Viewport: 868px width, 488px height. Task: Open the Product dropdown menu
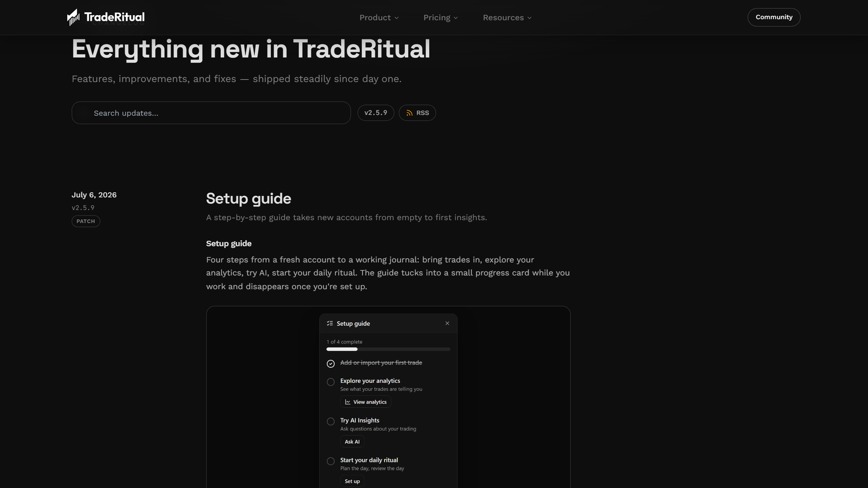[379, 17]
